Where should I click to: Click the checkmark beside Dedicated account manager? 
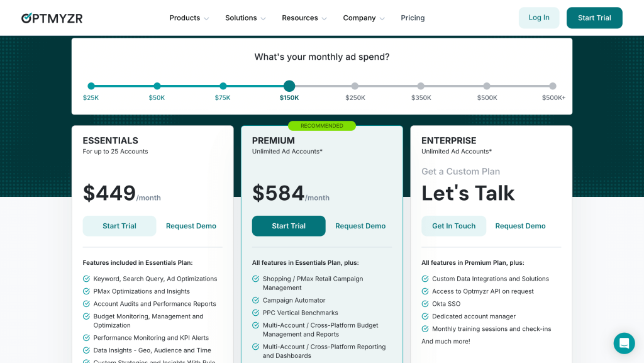(425, 316)
